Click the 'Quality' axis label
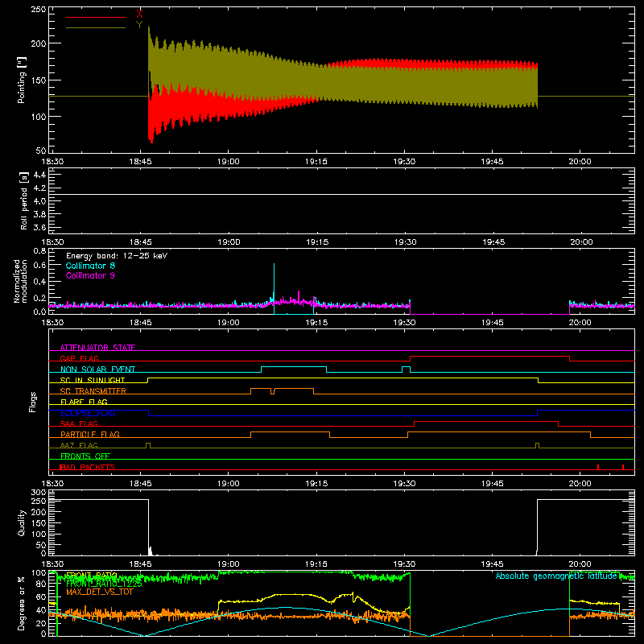This screenshot has height=644, width=644. [22, 522]
